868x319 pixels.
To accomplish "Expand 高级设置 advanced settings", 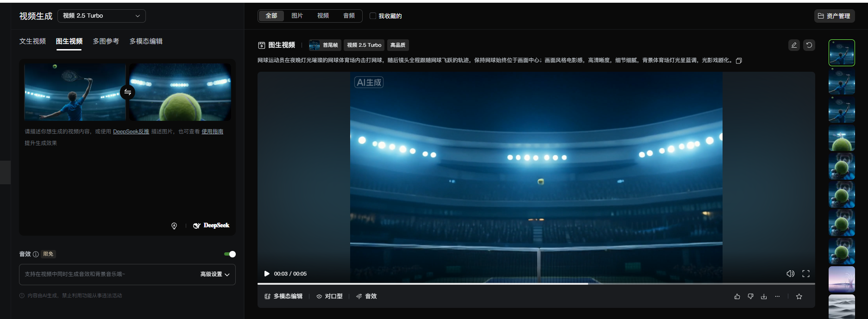I will (x=215, y=275).
